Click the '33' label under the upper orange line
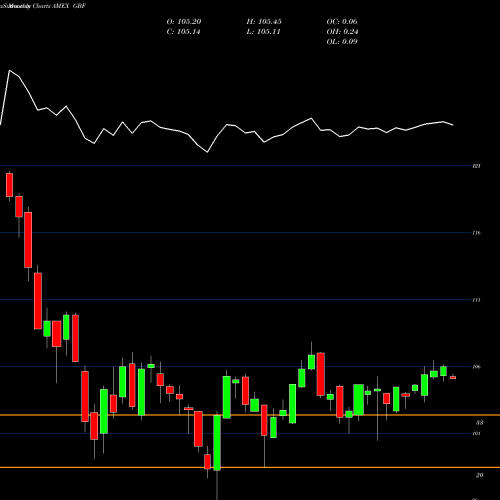Viewport: 500px width, 500px height. click(479, 423)
